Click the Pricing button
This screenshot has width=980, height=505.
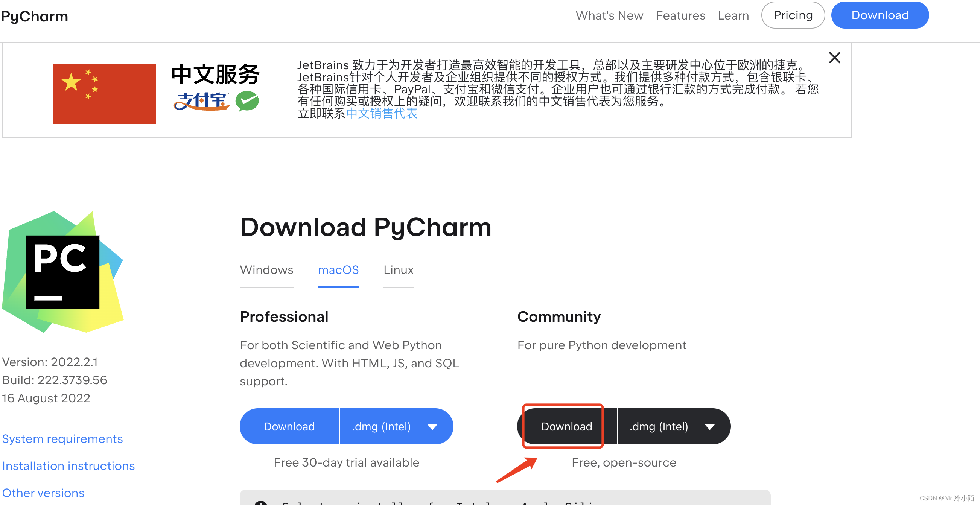coord(793,15)
